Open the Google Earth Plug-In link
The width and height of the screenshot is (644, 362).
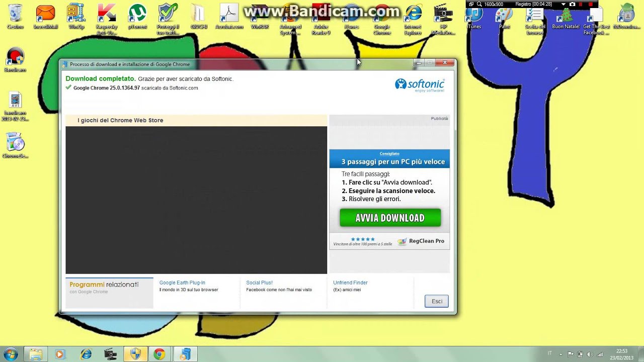click(x=182, y=283)
